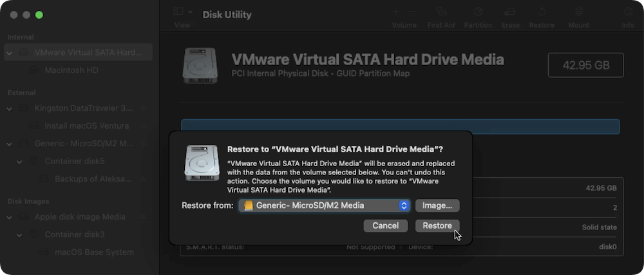Collapse the Kingston DataTraveler tree row
Image resolution: width=644 pixels, height=275 pixels.
[10, 109]
